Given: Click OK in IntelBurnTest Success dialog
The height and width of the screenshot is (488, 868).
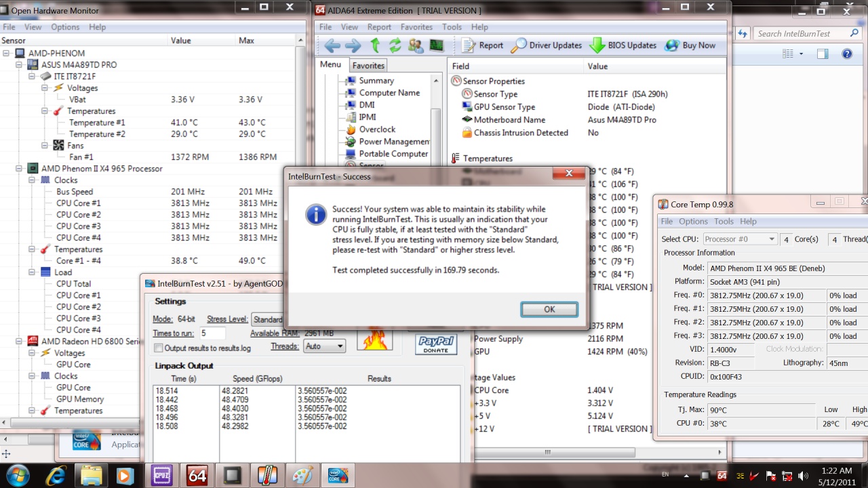Looking at the screenshot, I should 549,309.
